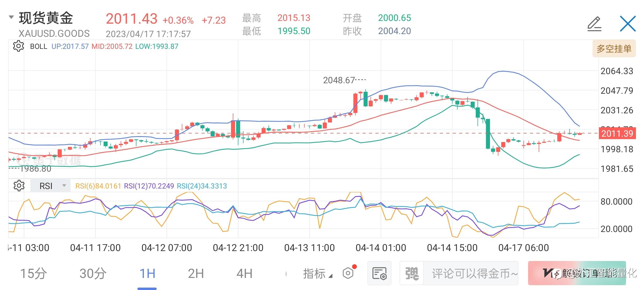Expand the 现货黄金 symbol dropdown arrow
Screen dimensions: 644x290
11,17
